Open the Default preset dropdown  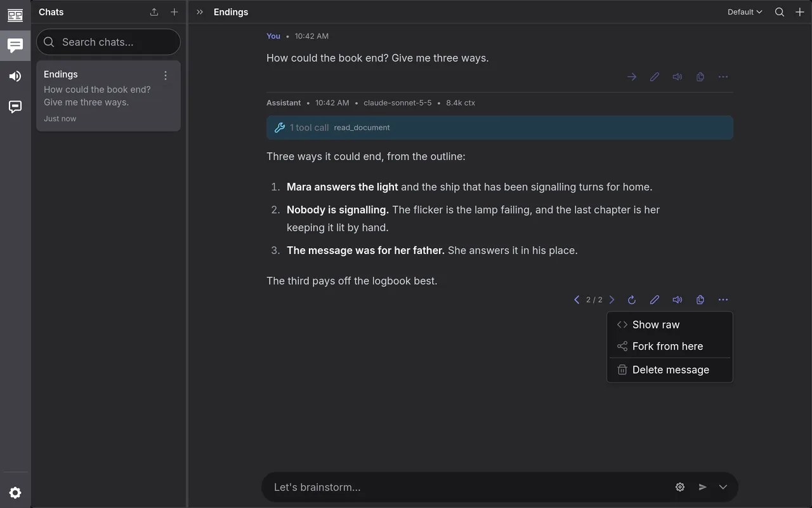pos(745,12)
